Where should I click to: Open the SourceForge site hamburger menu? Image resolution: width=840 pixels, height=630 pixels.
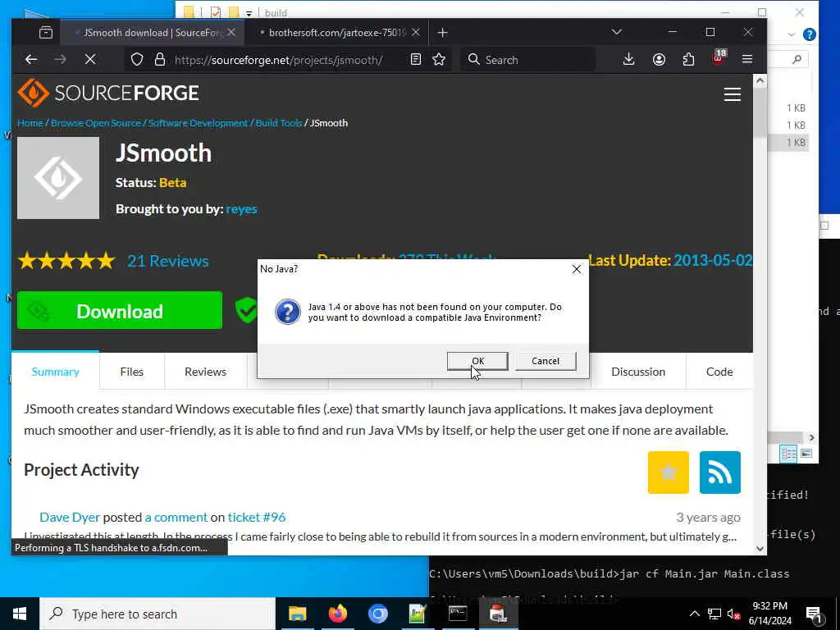coord(733,94)
